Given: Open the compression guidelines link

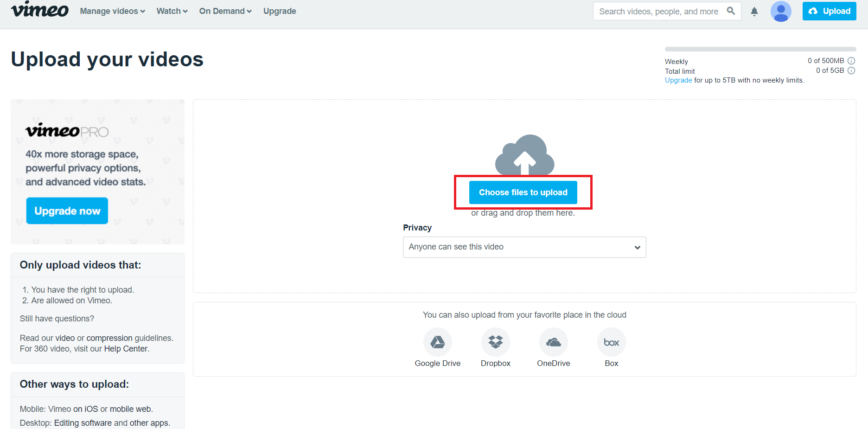Looking at the screenshot, I should click(x=109, y=338).
